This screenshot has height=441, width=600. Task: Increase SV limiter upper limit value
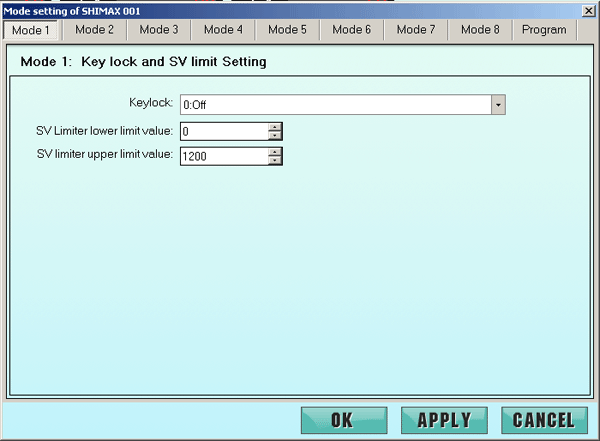[x=275, y=151]
